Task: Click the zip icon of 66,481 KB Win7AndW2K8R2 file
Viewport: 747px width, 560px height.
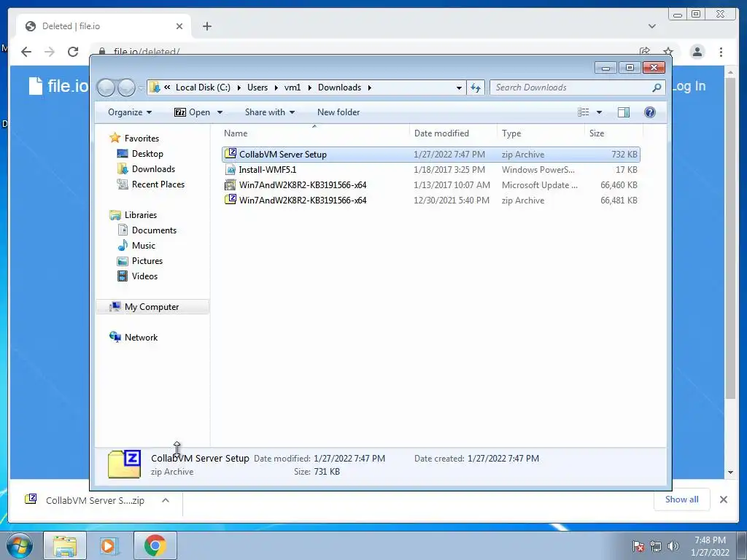Action: click(231, 200)
